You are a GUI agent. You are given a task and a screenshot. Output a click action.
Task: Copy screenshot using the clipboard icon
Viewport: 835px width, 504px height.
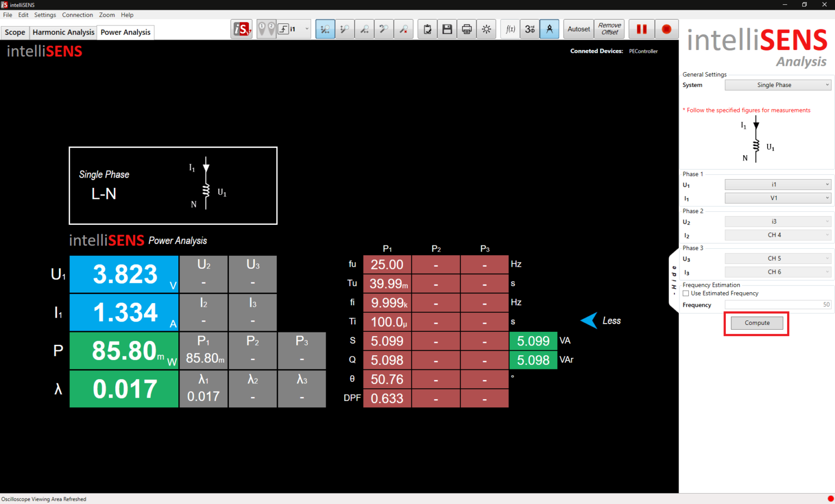click(427, 29)
